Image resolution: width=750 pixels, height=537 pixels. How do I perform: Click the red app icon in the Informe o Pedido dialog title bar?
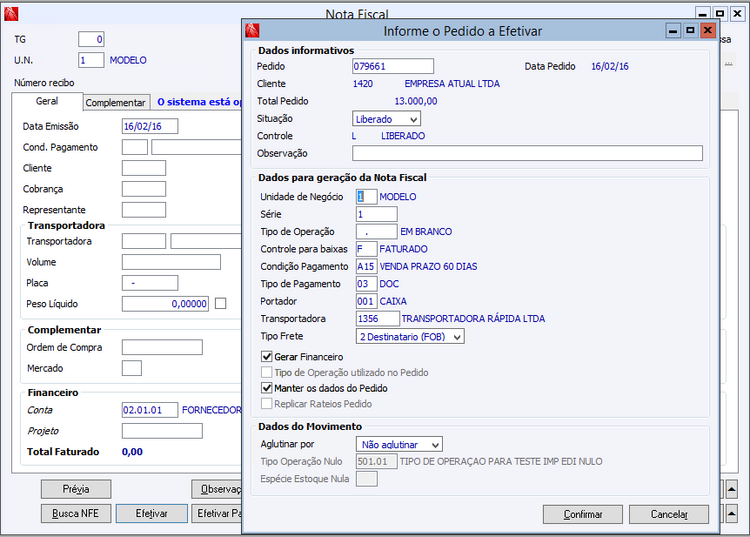[x=252, y=31]
